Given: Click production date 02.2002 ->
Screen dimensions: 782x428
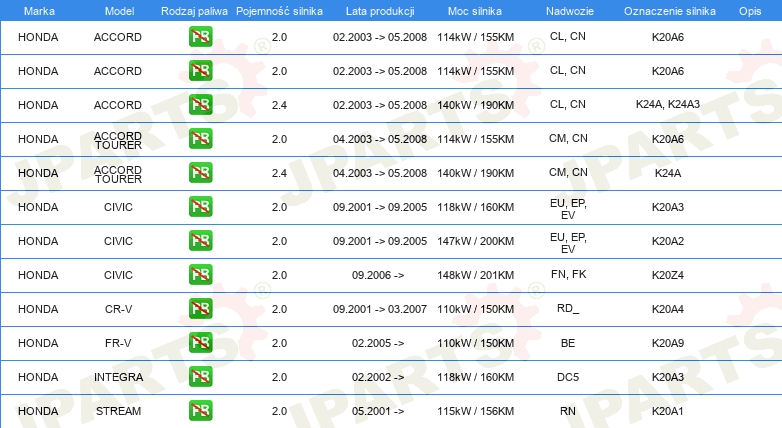Looking at the screenshot, I should [378, 377].
